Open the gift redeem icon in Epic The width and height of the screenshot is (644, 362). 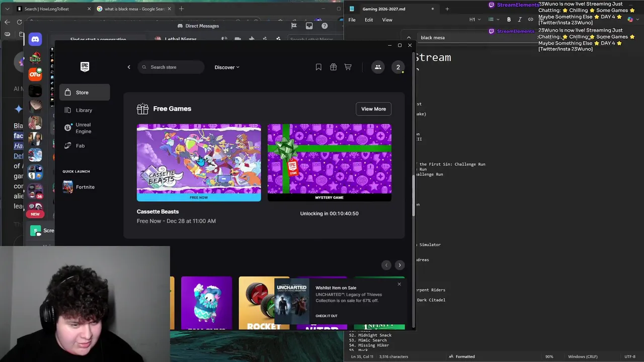point(333,67)
